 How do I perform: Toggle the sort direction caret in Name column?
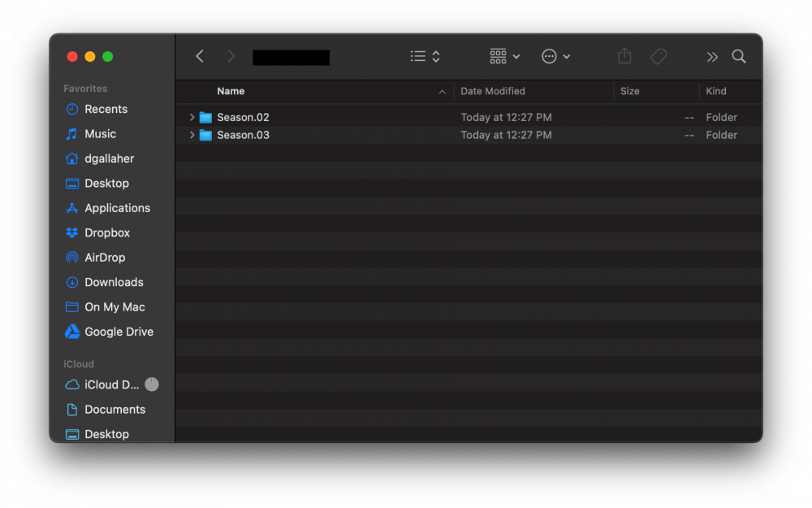pyautogui.click(x=442, y=92)
